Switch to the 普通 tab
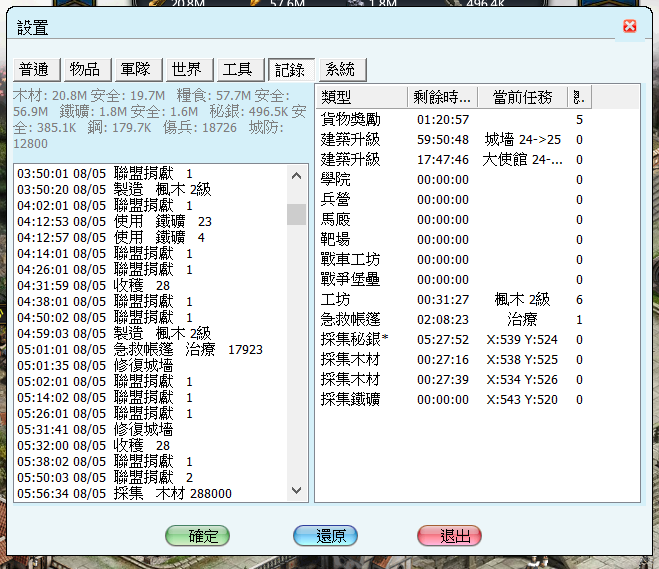Viewport: 659px width, 569px height. coord(37,70)
